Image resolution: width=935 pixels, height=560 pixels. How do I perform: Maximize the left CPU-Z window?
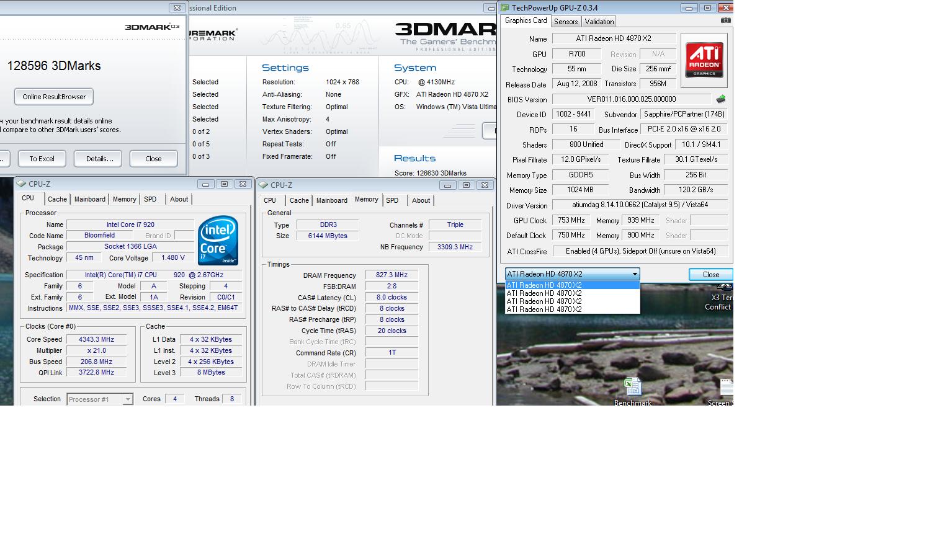click(224, 184)
